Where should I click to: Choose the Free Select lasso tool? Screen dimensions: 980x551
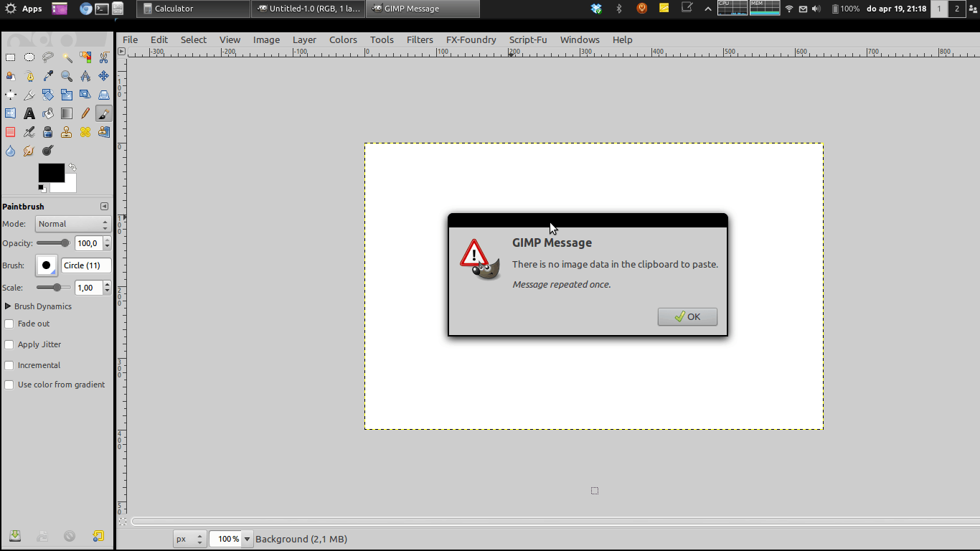coord(48,57)
